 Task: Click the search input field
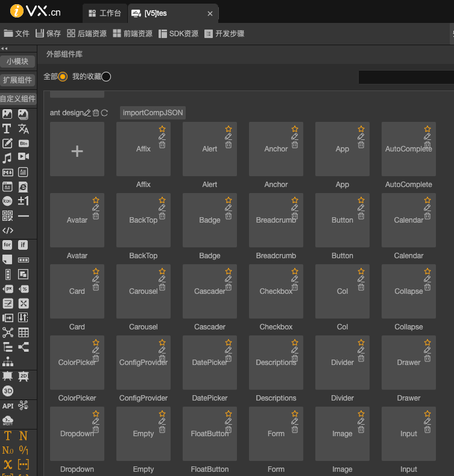[x=406, y=77]
